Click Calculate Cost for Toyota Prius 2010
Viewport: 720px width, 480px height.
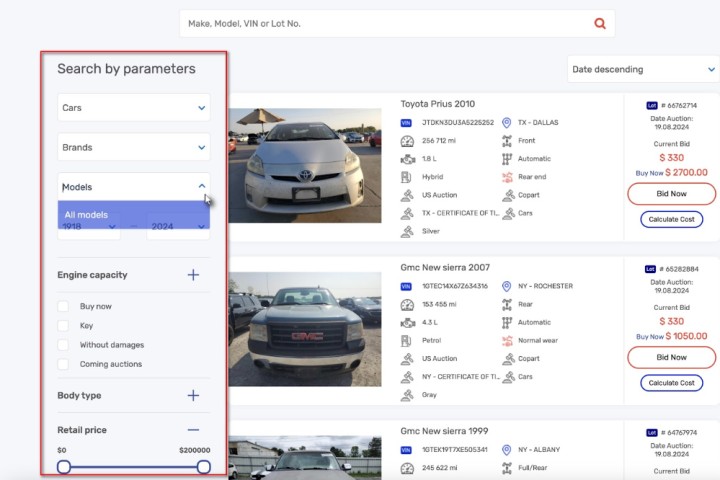tap(671, 219)
